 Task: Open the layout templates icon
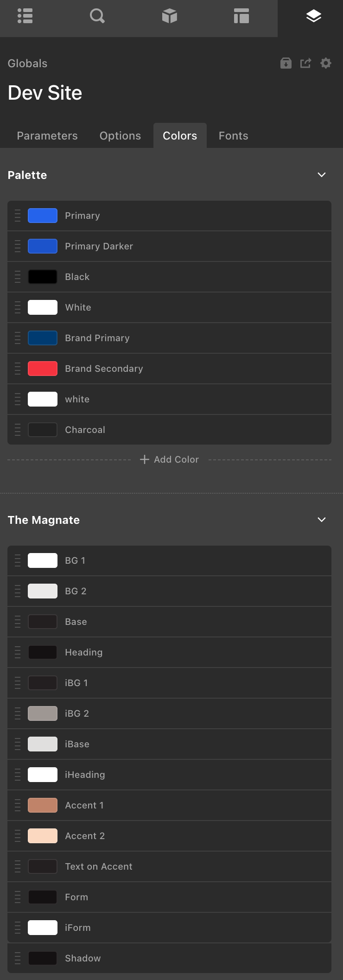pyautogui.click(x=241, y=16)
